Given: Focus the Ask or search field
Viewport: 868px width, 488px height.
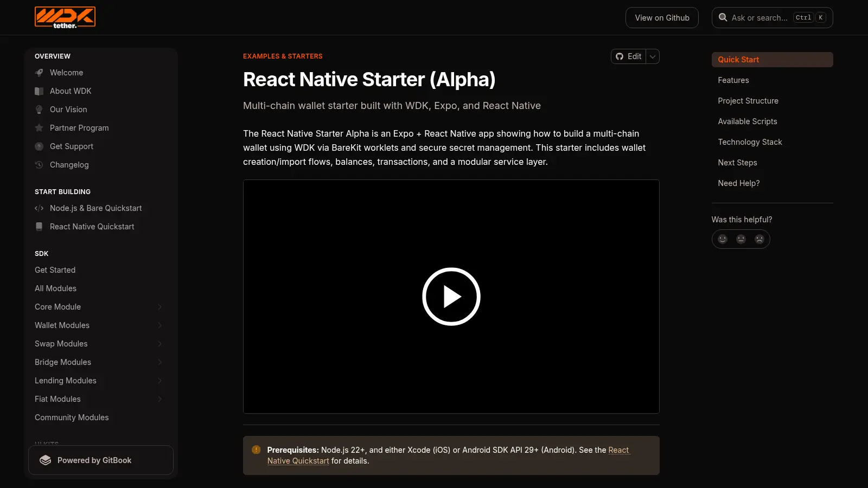Looking at the screenshot, I should coord(772,17).
